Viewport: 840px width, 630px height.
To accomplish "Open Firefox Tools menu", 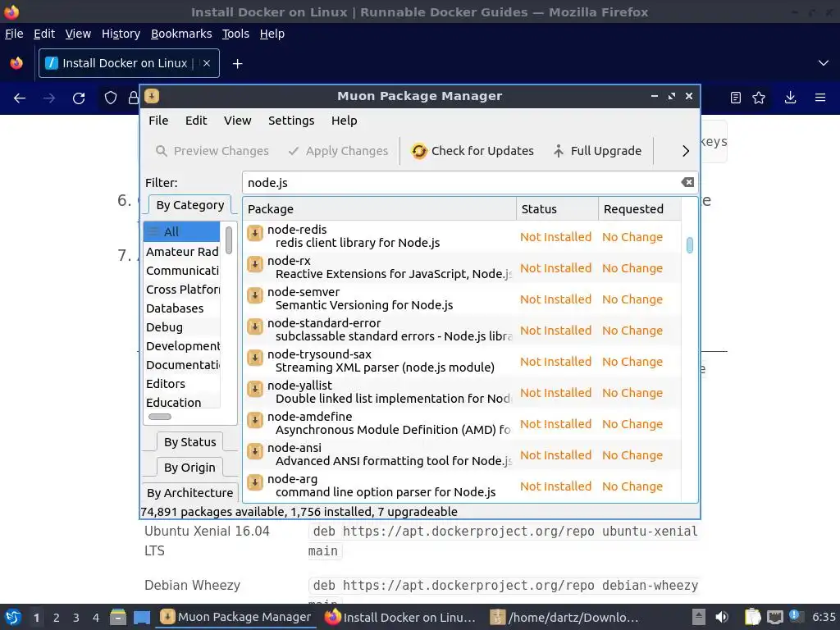I will pos(235,34).
